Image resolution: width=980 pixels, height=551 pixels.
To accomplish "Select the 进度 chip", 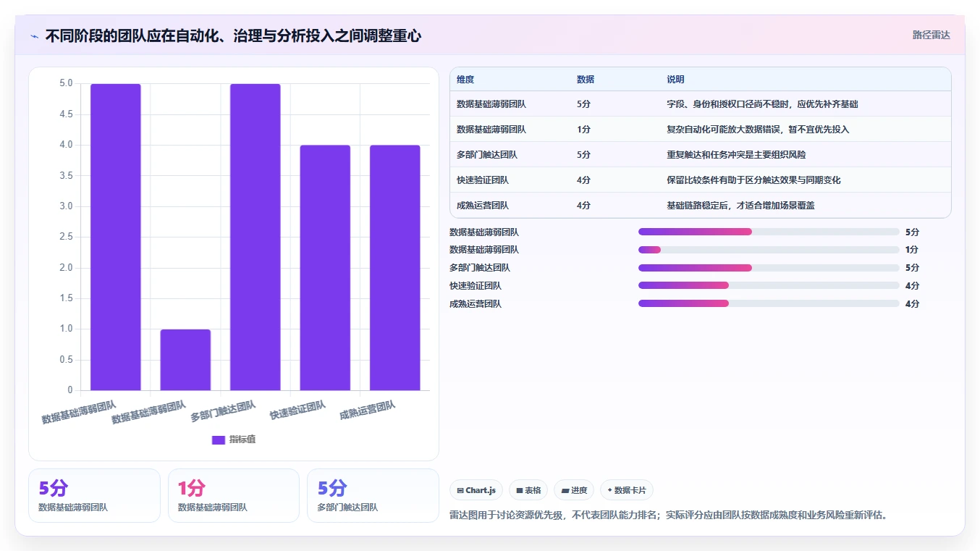I will 574,490.
